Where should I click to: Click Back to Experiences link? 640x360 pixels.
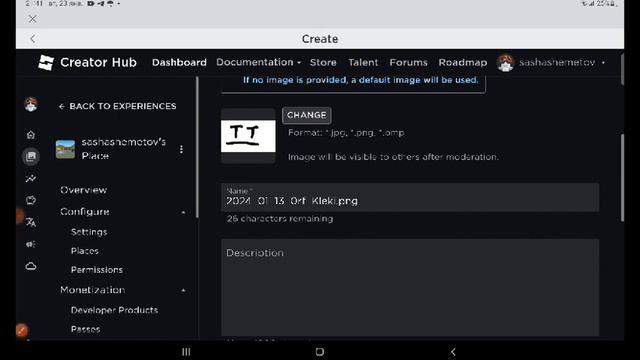(x=118, y=106)
